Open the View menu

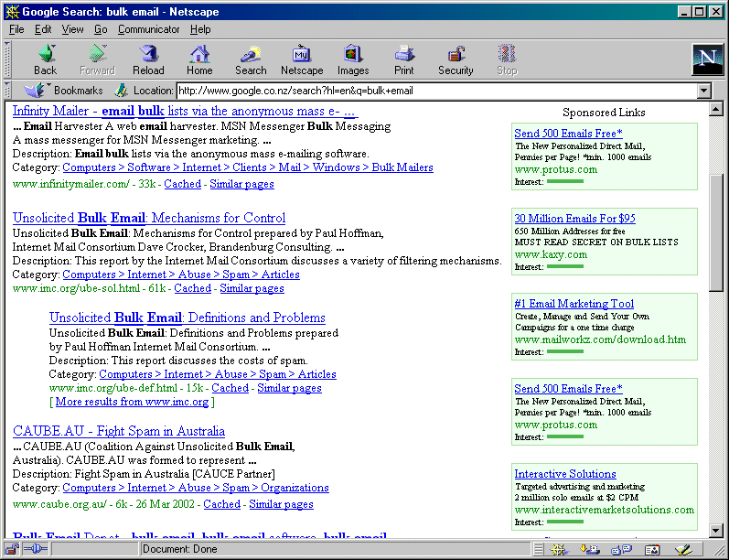[x=73, y=29]
